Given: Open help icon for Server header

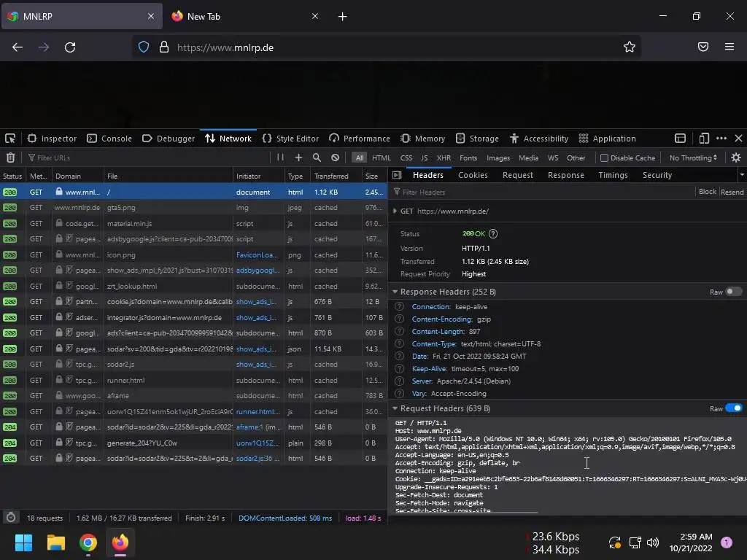Looking at the screenshot, I should click(x=400, y=381).
